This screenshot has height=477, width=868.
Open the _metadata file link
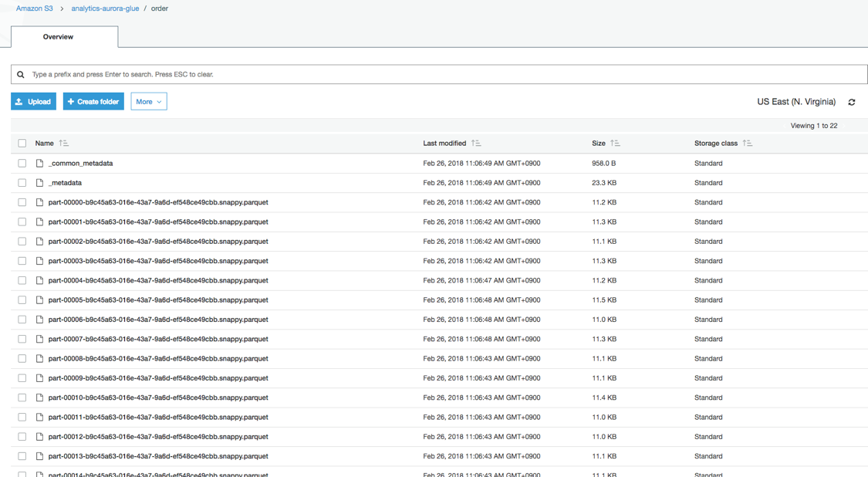point(66,182)
